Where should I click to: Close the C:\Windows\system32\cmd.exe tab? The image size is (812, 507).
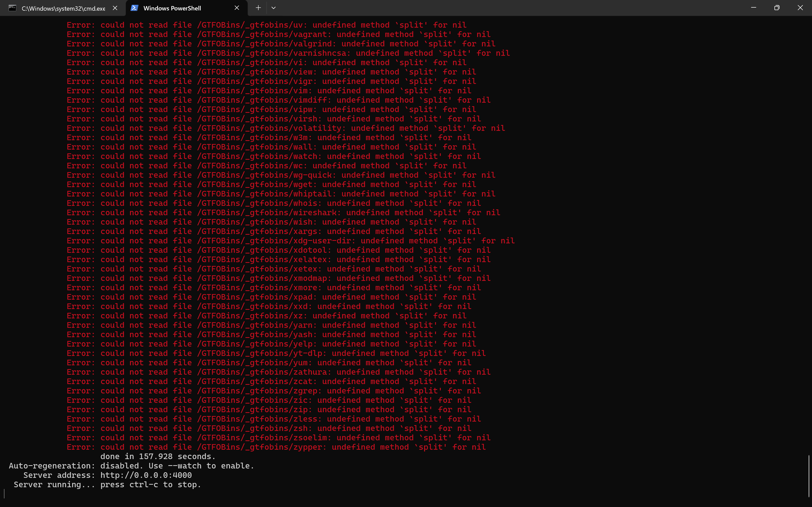tap(115, 8)
